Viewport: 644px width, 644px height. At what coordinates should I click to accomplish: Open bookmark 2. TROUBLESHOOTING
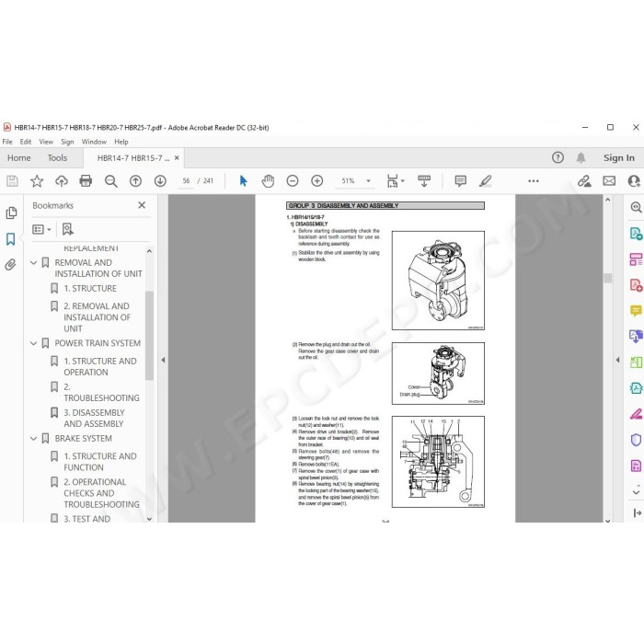tap(101, 392)
